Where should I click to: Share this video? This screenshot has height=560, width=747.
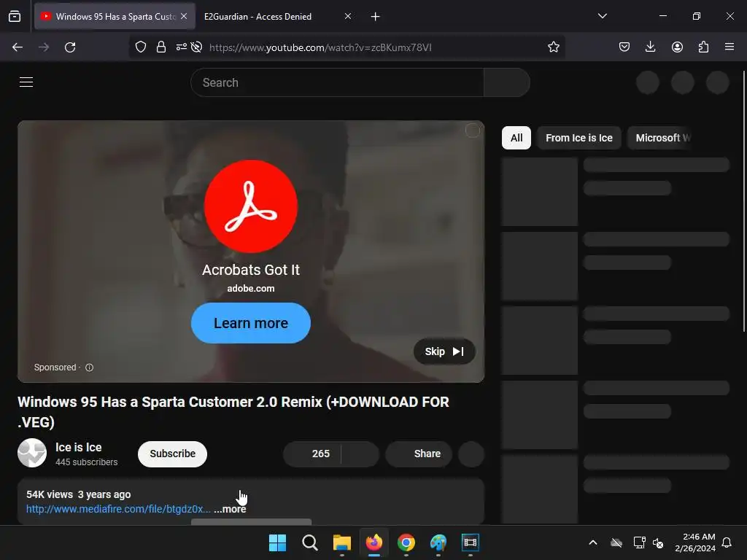pyautogui.click(x=419, y=454)
